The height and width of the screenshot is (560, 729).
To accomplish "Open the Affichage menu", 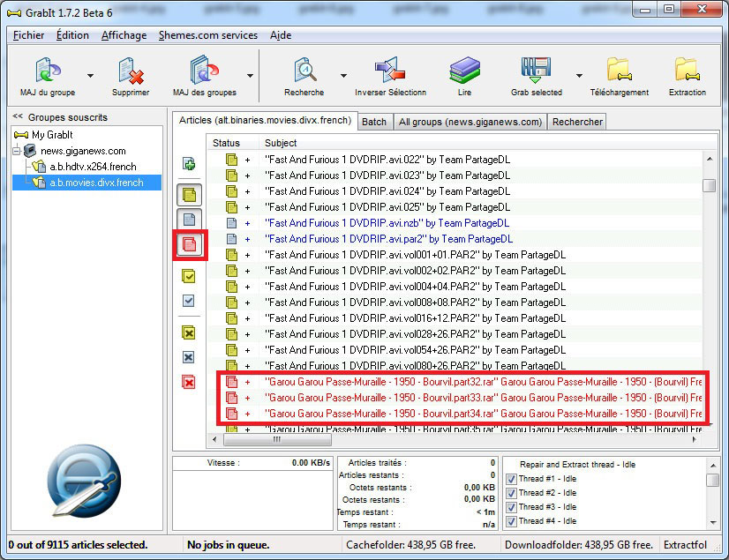I will tap(124, 35).
